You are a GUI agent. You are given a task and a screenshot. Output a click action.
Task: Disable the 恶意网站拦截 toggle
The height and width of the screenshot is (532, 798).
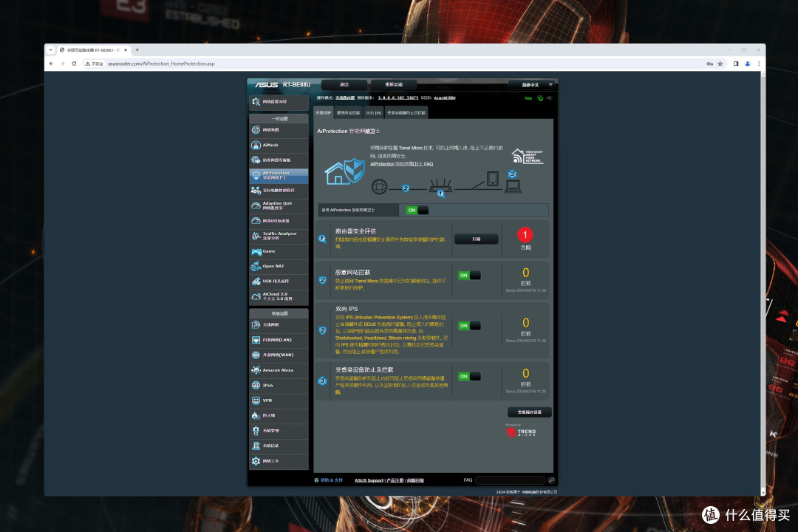(x=469, y=275)
